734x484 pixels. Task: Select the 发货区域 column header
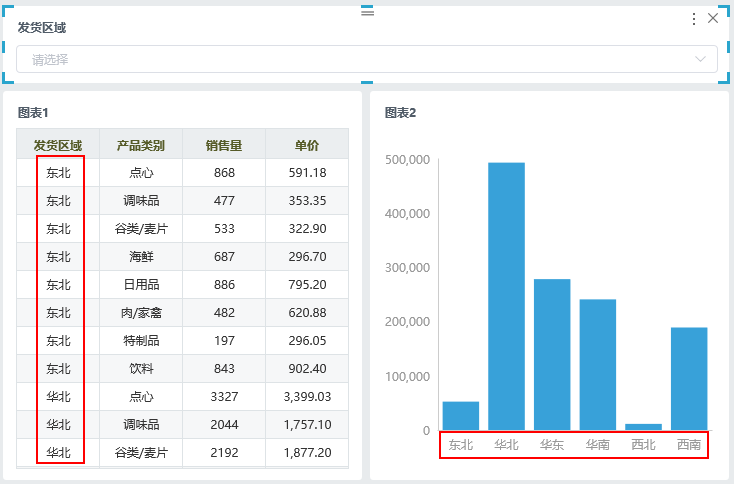[58, 145]
